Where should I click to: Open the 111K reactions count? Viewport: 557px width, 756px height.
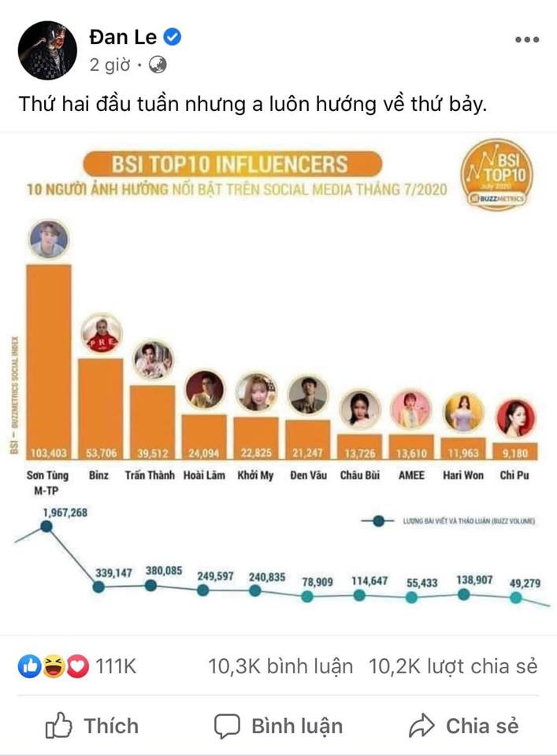tap(115, 666)
